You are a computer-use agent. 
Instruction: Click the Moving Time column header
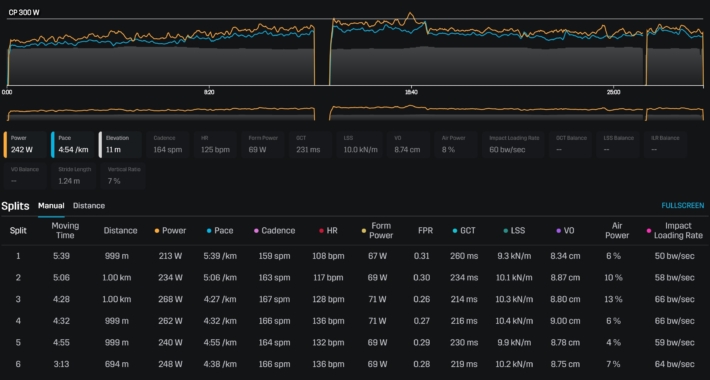tap(65, 231)
